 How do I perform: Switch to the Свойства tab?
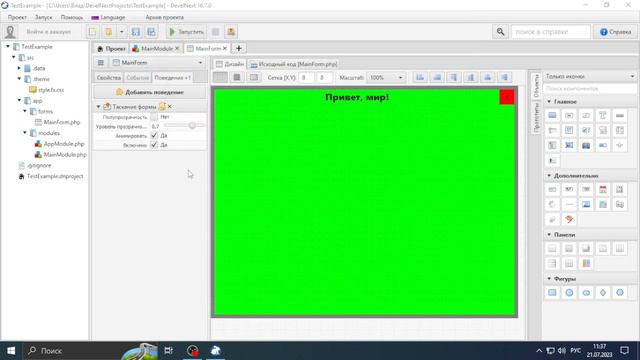pyautogui.click(x=109, y=77)
